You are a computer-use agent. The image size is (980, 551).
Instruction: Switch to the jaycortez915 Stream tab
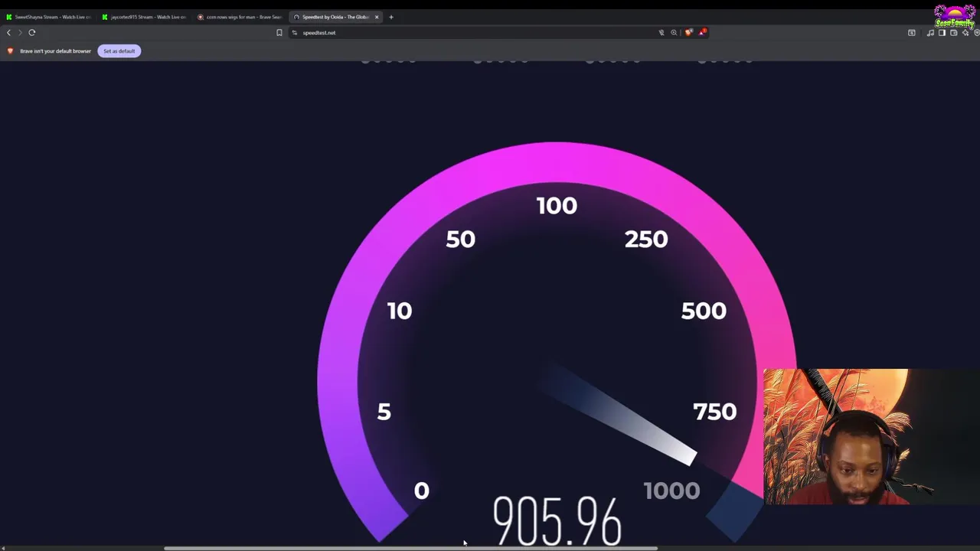(144, 17)
